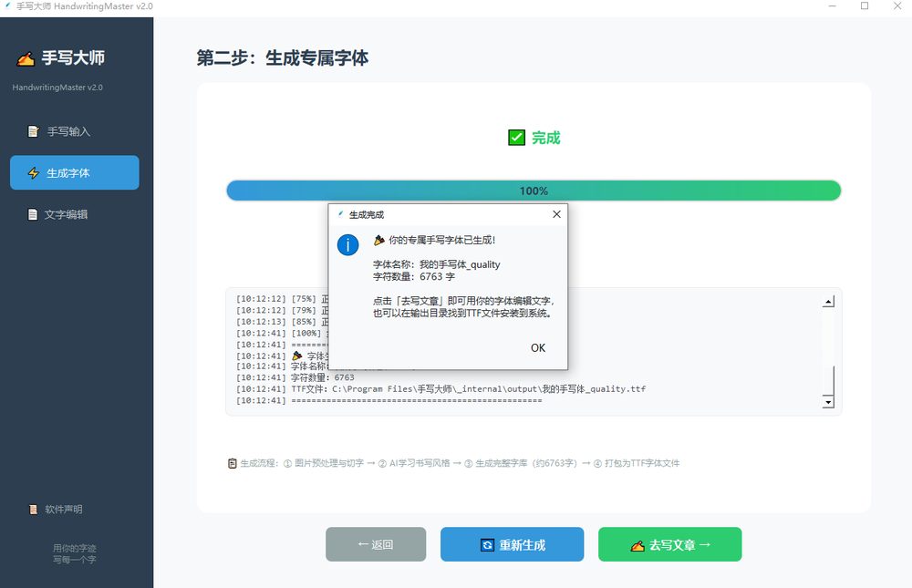This screenshot has height=588, width=912.
Task: Click the 字符数量: 6763 log line
Action: coord(295,377)
